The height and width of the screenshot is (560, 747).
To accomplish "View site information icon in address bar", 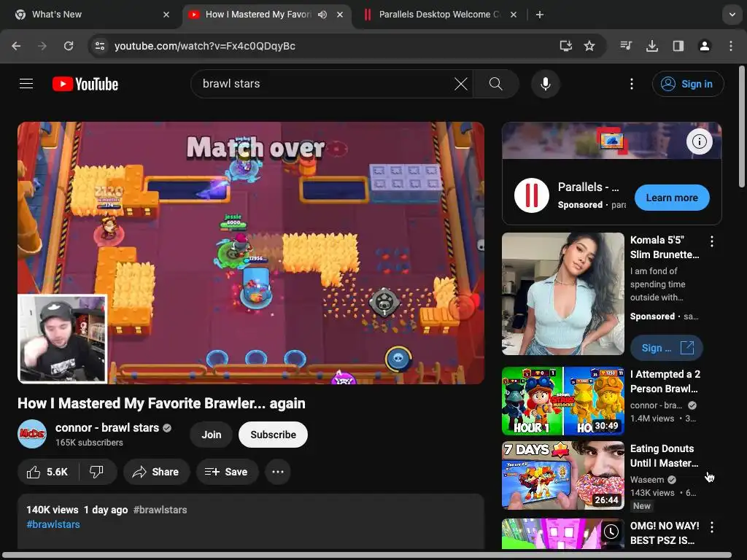I will point(100,46).
